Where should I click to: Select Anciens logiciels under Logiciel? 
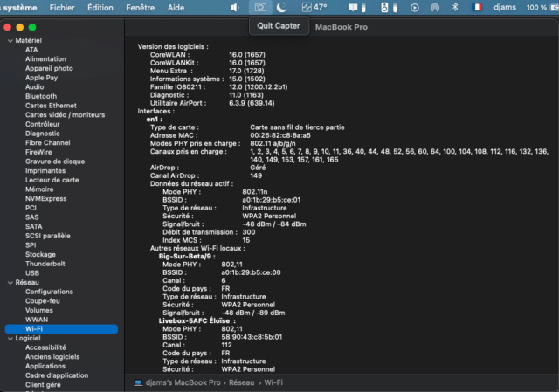pos(52,357)
